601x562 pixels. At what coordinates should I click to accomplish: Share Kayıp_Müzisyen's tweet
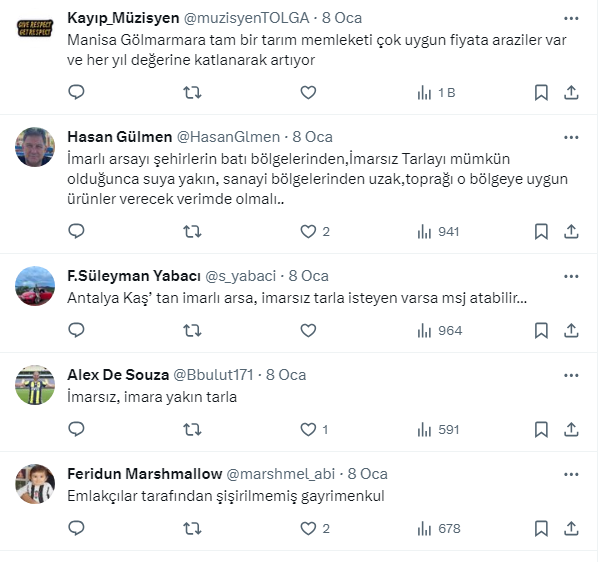point(571,92)
